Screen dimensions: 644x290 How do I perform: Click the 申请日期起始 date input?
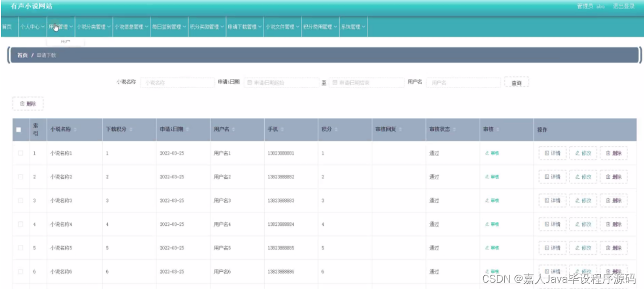point(281,82)
